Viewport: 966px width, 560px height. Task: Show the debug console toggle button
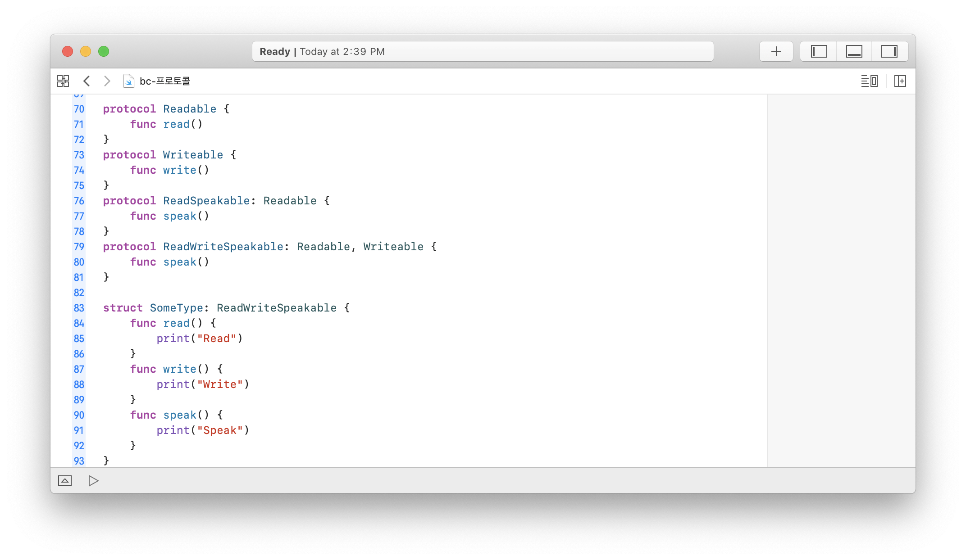click(65, 481)
